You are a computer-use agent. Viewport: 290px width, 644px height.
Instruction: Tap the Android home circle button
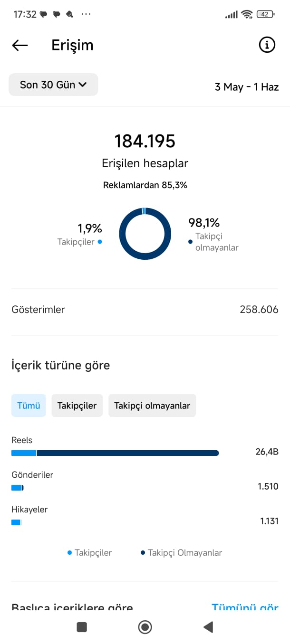pyautogui.click(x=145, y=627)
